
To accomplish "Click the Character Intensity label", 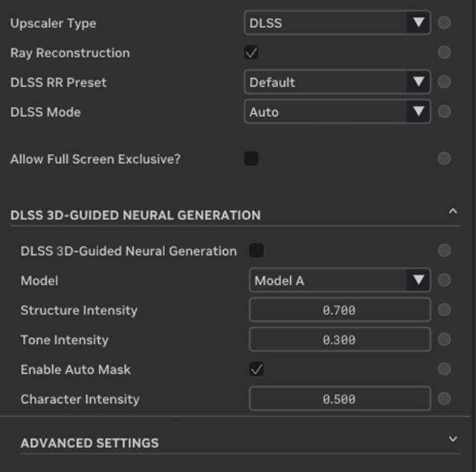I will pos(80,399).
